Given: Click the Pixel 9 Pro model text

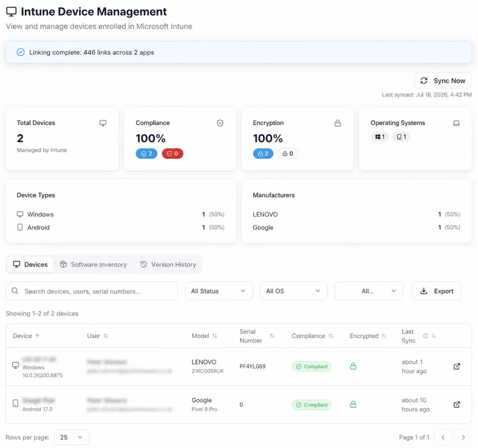Looking at the screenshot, I should click(x=204, y=409).
